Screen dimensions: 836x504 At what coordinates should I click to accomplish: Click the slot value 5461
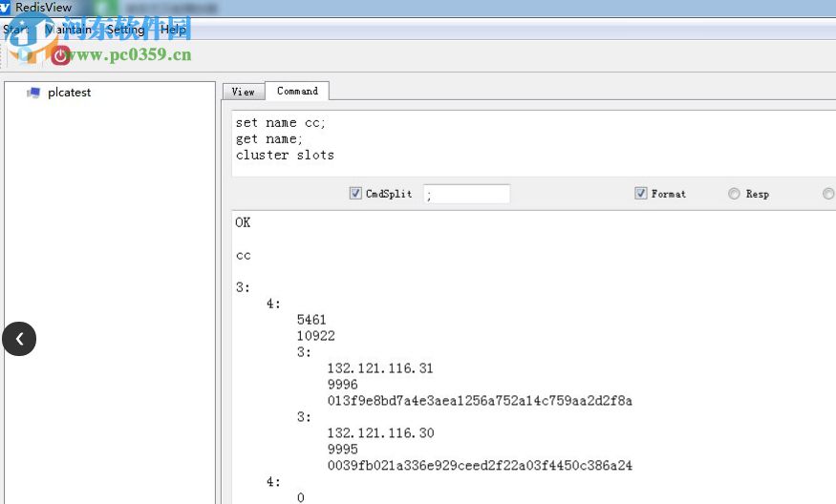tap(311, 320)
